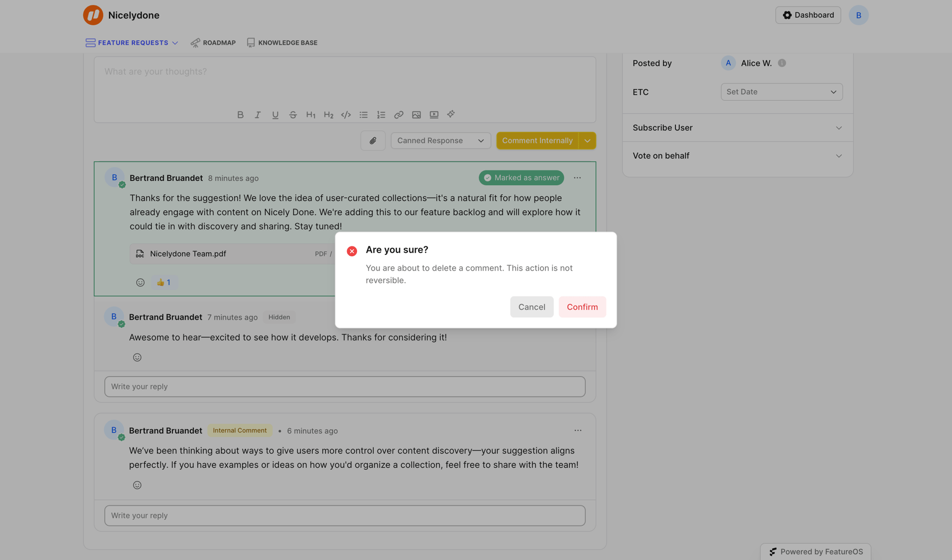Confirm the comment deletion

(582, 307)
